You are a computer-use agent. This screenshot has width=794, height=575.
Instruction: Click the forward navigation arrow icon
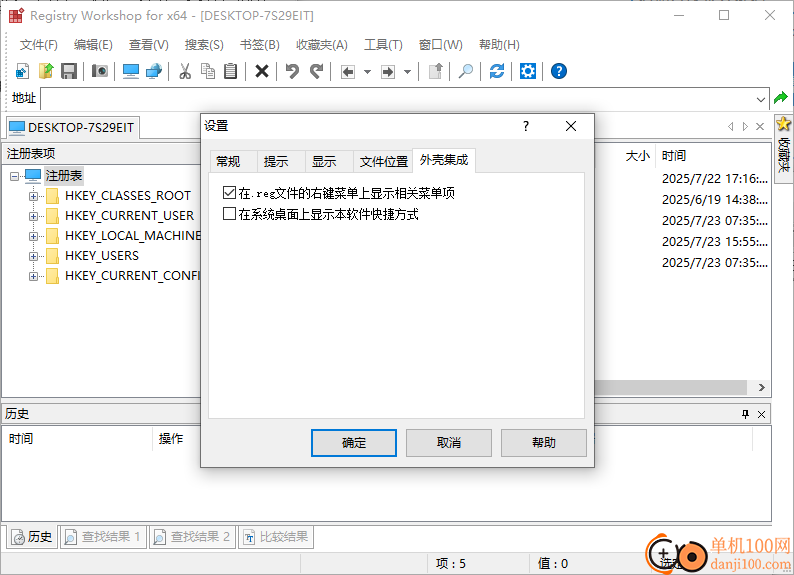coord(388,72)
